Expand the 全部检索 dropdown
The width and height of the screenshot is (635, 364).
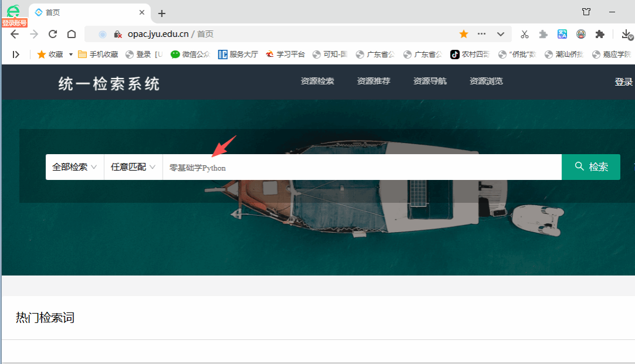[x=75, y=167]
